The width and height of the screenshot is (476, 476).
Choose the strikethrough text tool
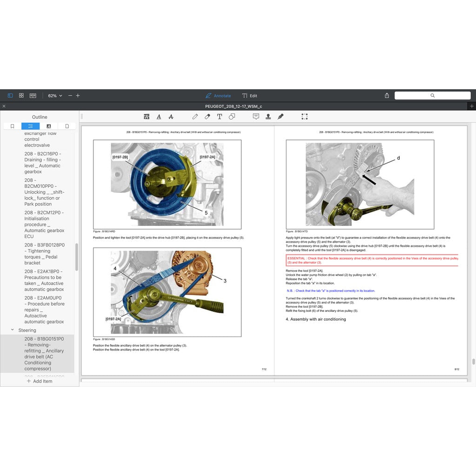point(171,117)
